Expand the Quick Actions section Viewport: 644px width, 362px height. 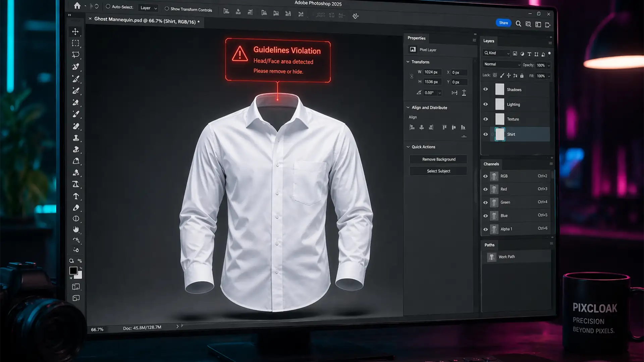coord(408,147)
